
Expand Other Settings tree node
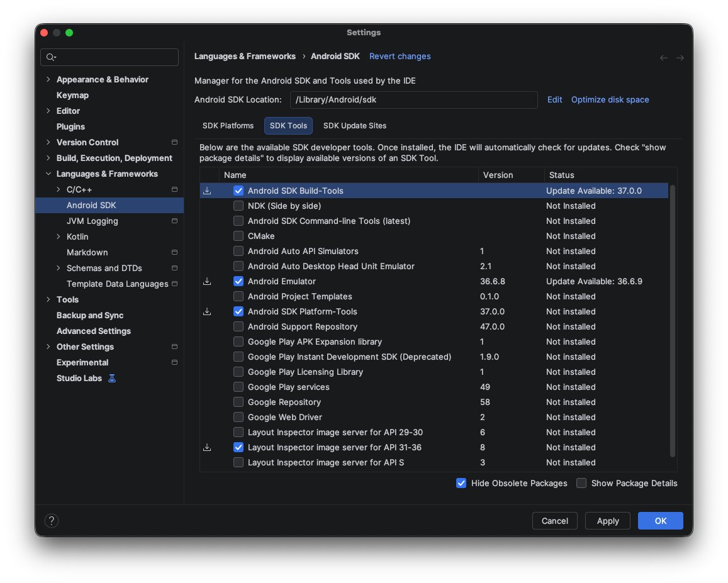click(48, 347)
